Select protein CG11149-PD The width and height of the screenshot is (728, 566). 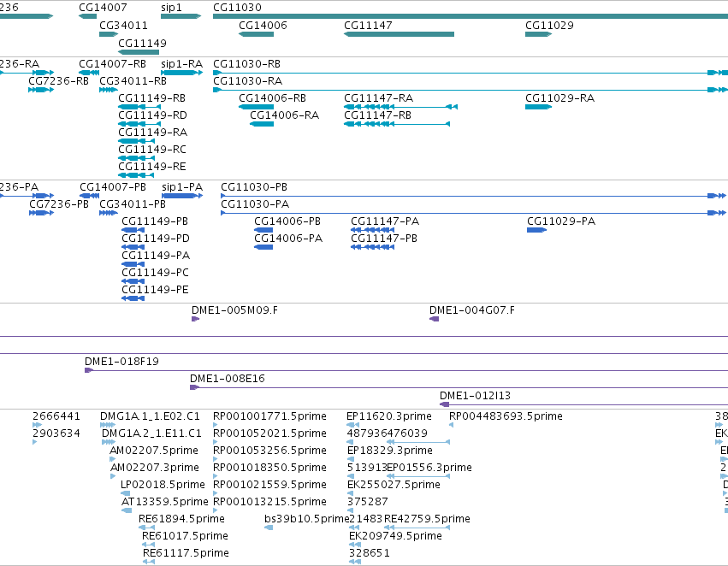pos(156,238)
